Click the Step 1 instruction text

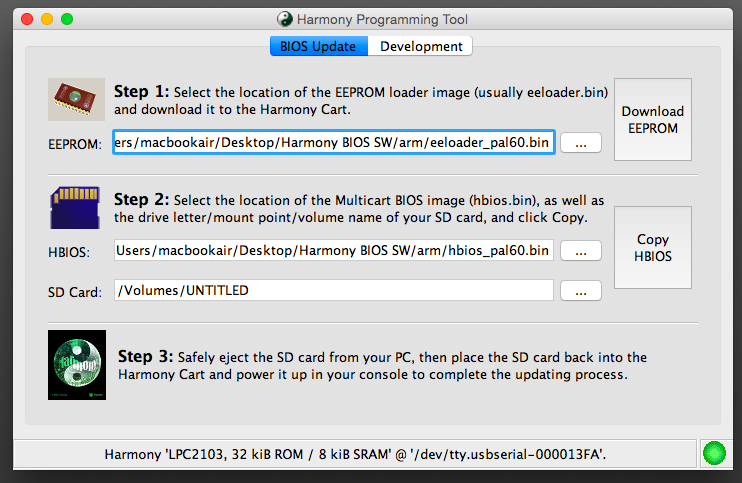361,100
